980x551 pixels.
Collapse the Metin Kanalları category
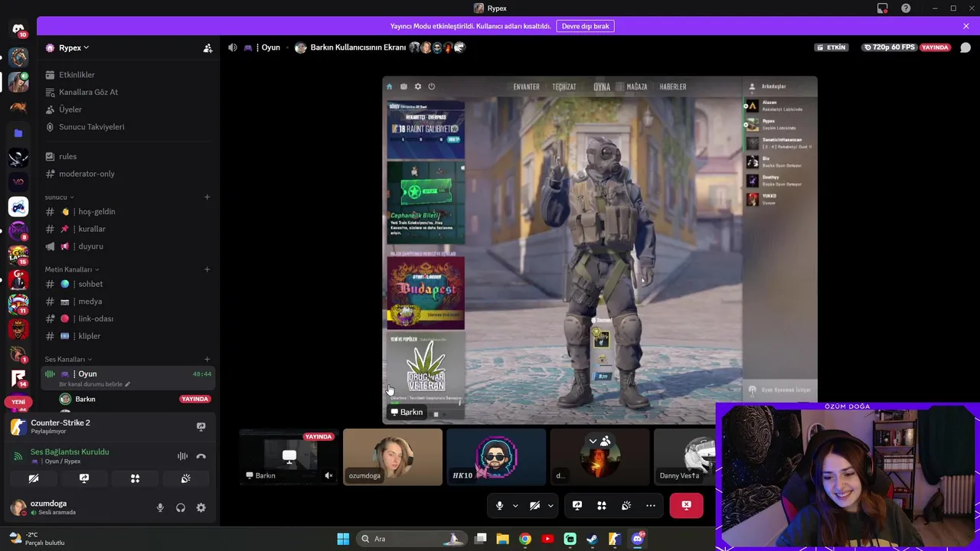click(71, 269)
